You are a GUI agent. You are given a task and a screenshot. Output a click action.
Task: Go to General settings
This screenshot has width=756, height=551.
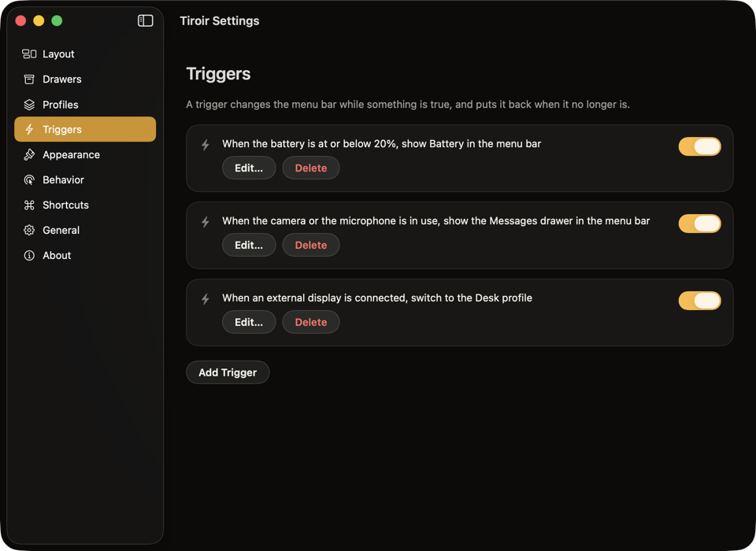pos(85,230)
